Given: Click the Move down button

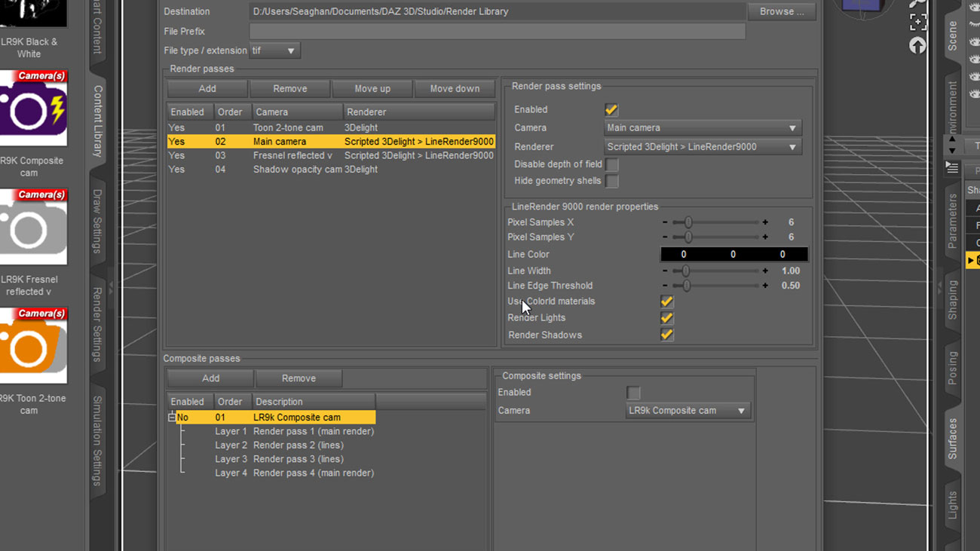Looking at the screenshot, I should coord(455,89).
